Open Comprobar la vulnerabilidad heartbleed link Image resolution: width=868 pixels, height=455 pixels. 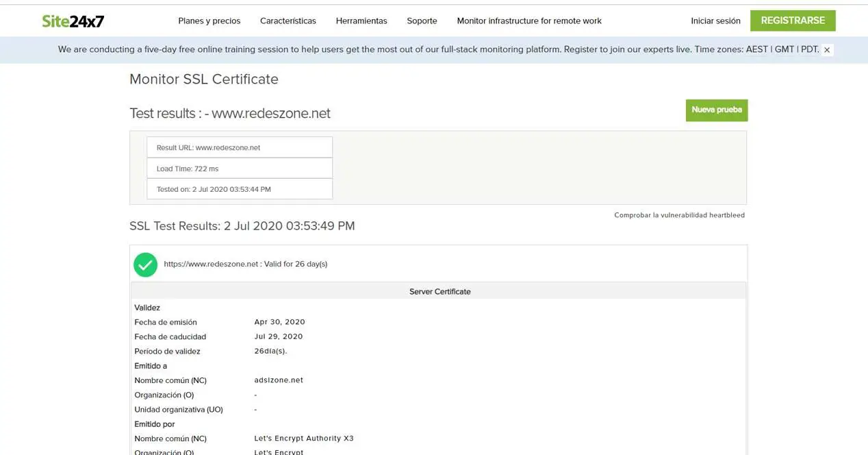679,215
